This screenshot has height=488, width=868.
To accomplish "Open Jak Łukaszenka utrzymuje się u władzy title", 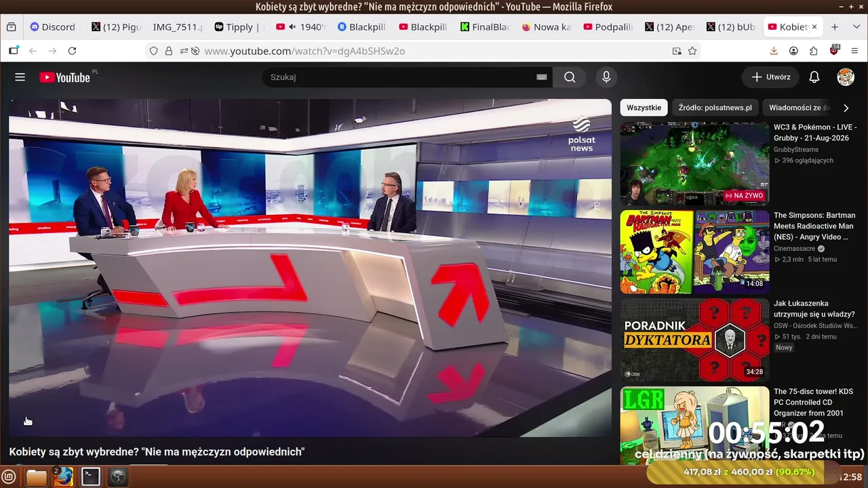I will coord(814,309).
